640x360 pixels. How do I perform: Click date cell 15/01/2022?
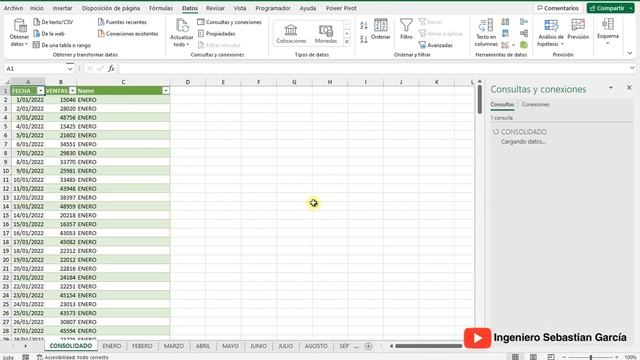[x=28, y=224]
